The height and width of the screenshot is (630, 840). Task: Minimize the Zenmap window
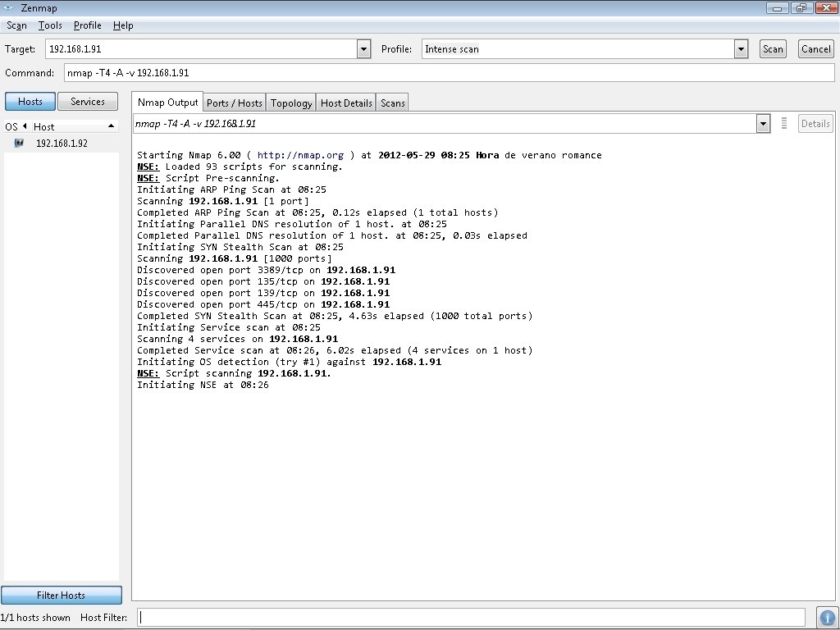[778, 7]
